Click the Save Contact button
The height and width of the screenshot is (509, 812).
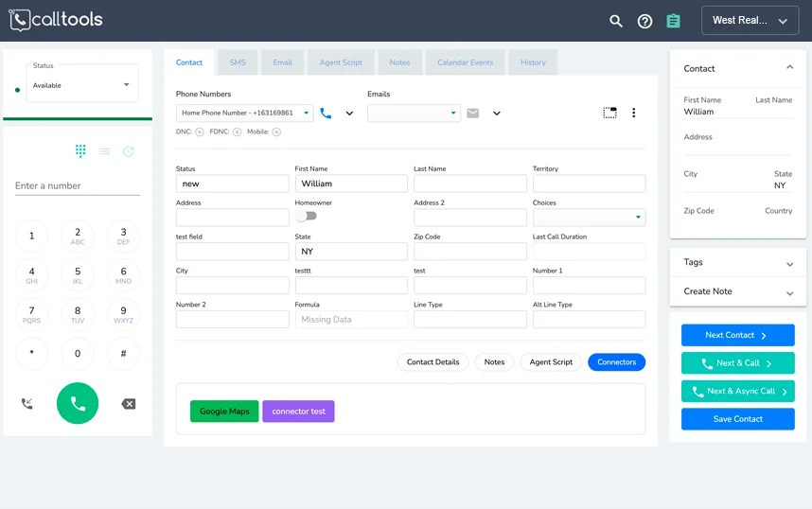point(738,419)
